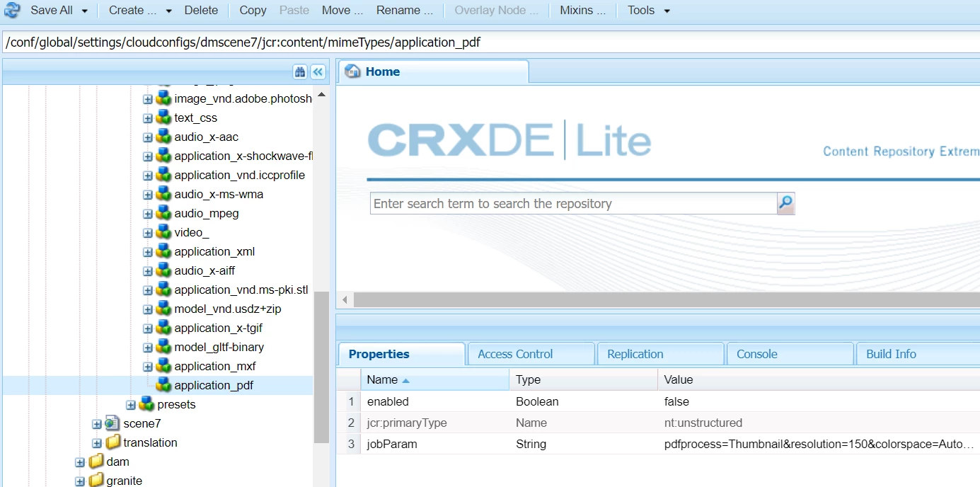980x487 pixels.
Task: Click the application_vnd.ms-pki.stl node icon
Action: pos(163,290)
